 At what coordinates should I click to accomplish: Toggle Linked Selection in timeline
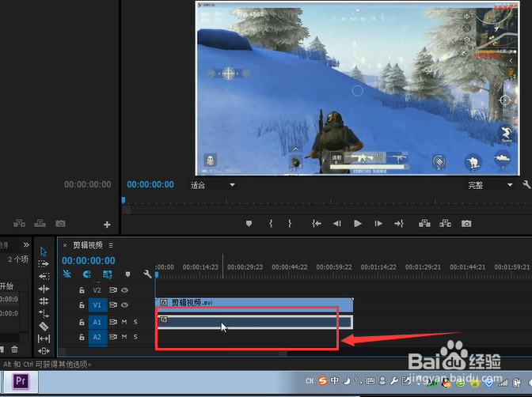[x=107, y=274]
